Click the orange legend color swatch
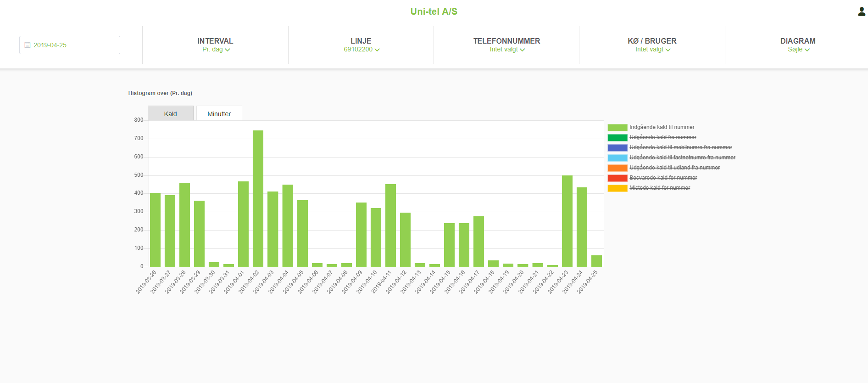This screenshot has height=383, width=868. (617, 168)
